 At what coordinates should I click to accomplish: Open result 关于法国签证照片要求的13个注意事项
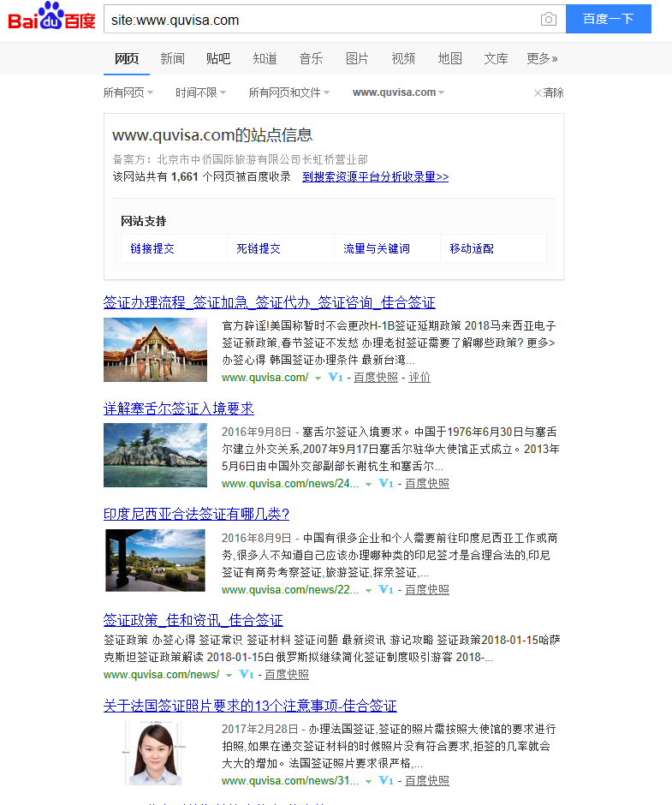[x=250, y=706]
